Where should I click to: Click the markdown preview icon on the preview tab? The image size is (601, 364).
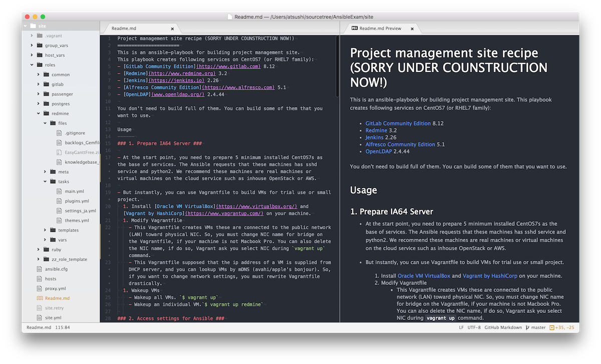[355, 29]
